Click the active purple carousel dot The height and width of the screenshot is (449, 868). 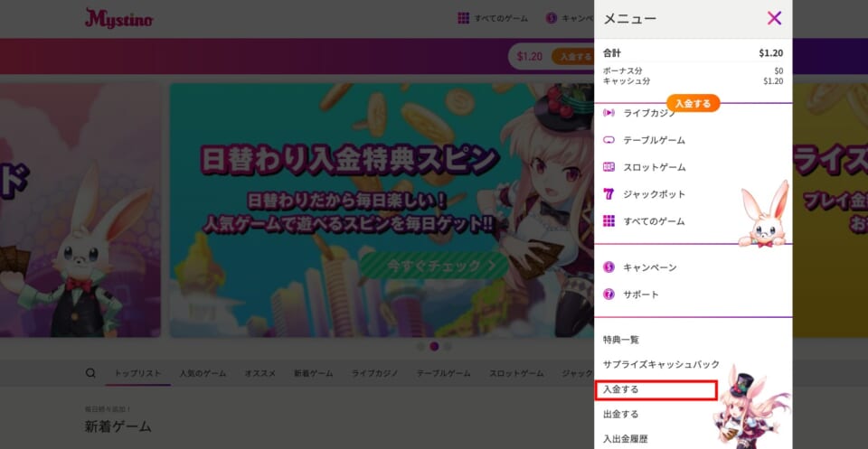[434, 346]
